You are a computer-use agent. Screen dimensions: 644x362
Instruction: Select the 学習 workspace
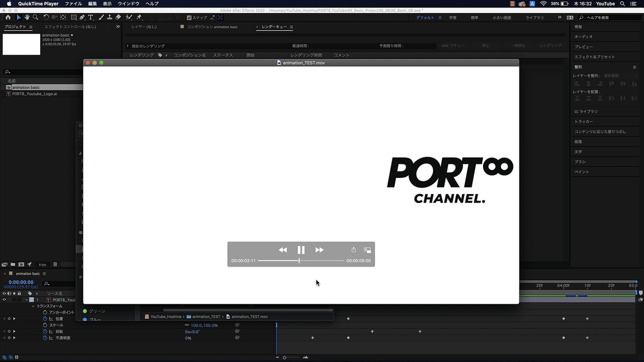[453, 18]
